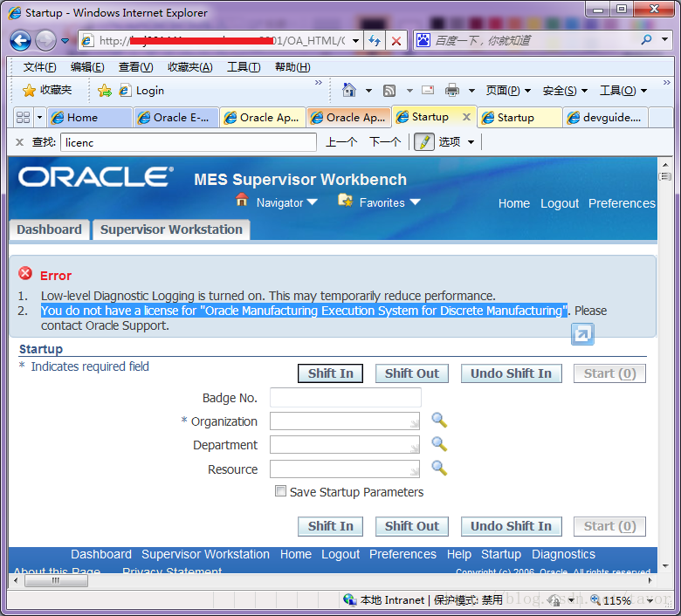Click the red Error icon

click(x=25, y=273)
